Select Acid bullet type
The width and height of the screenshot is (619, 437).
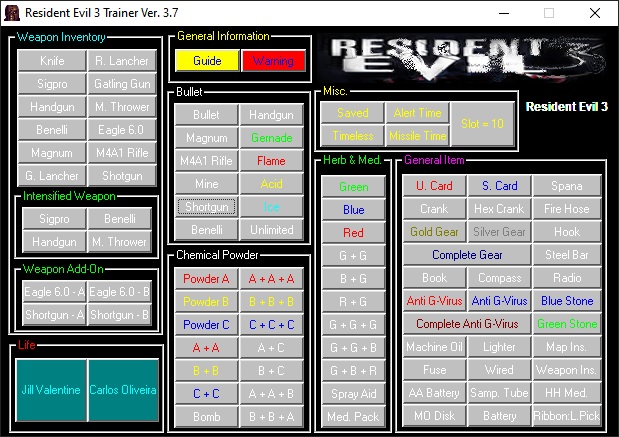tap(272, 184)
